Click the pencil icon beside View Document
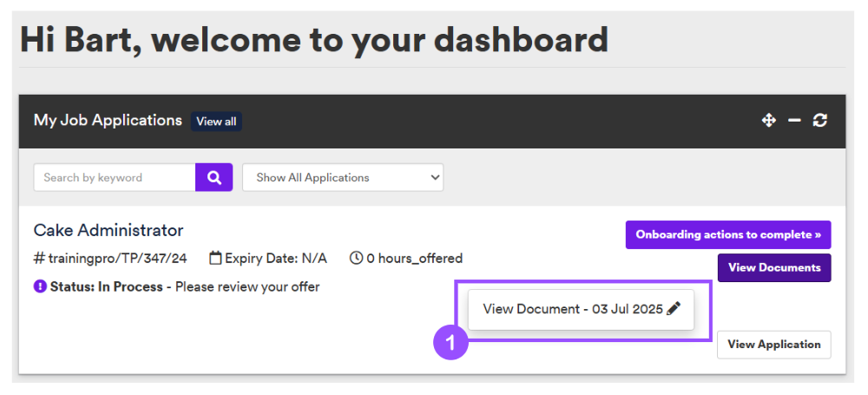The height and width of the screenshot is (395, 868). [x=674, y=309]
